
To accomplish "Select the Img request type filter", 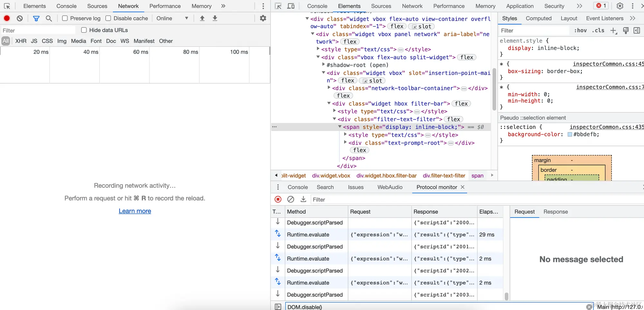I will 62,41.
